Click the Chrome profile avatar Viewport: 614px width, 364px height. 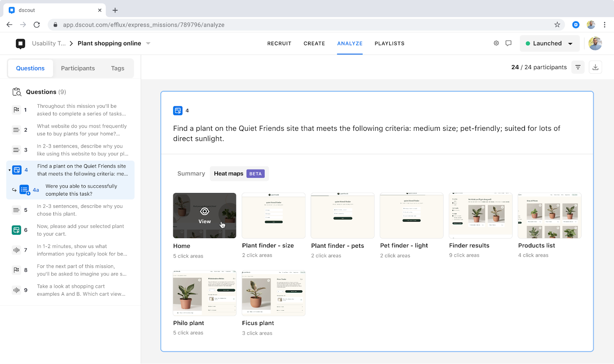(591, 25)
